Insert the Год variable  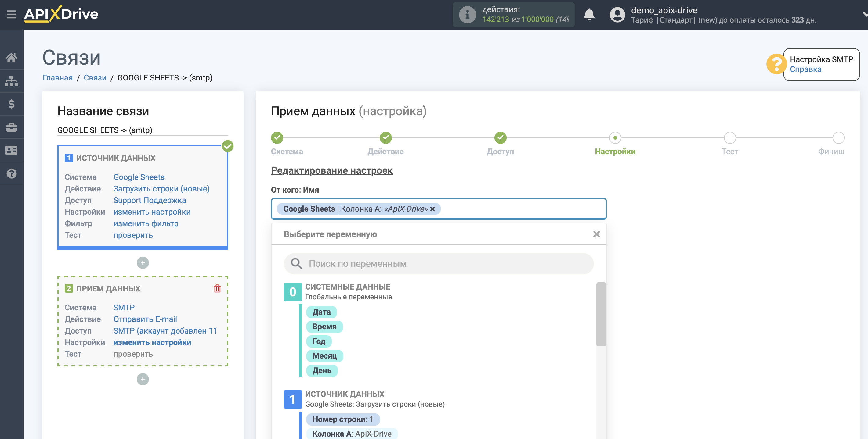(x=319, y=341)
